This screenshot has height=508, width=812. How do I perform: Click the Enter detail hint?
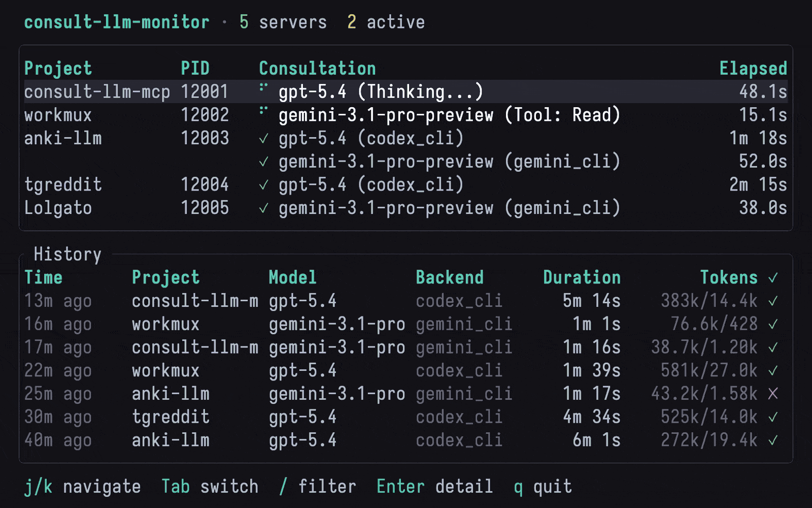click(x=434, y=487)
